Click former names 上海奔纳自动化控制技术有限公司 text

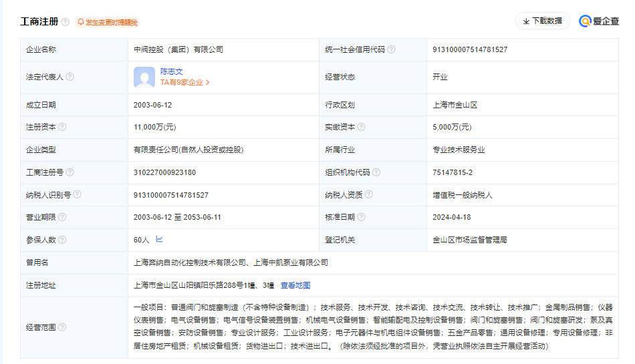(190, 262)
